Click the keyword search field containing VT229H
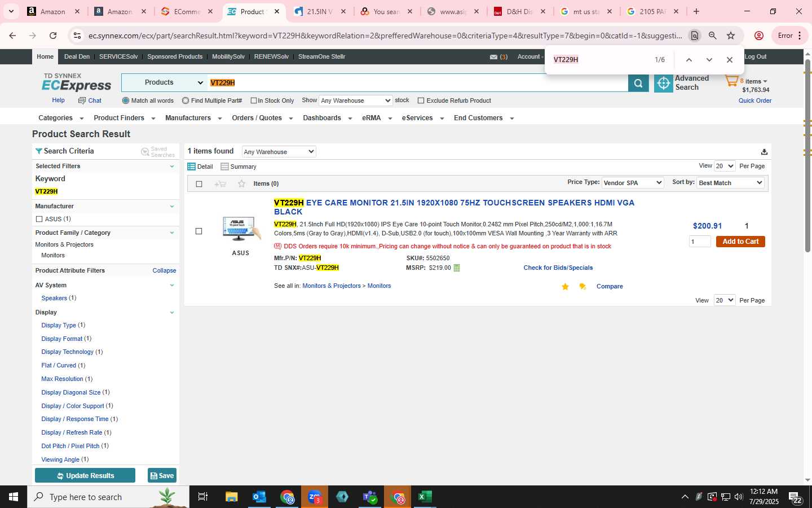The height and width of the screenshot is (508, 812). (418, 82)
